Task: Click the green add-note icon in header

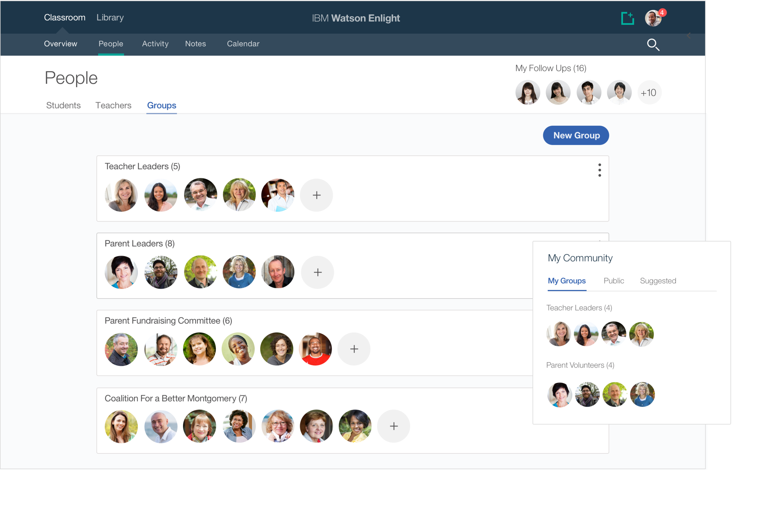Action: coord(627,18)
